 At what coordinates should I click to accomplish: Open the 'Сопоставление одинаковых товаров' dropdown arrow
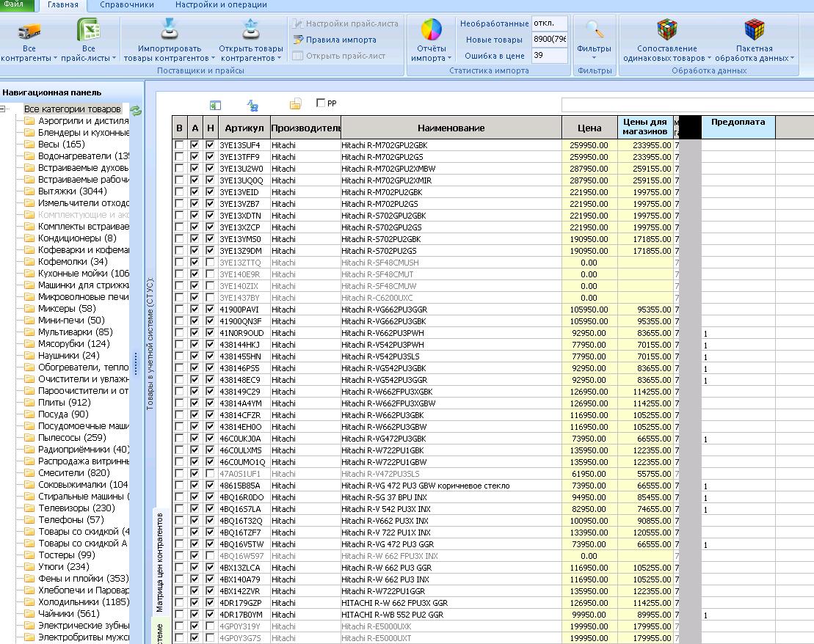click(x=709, y=59)
